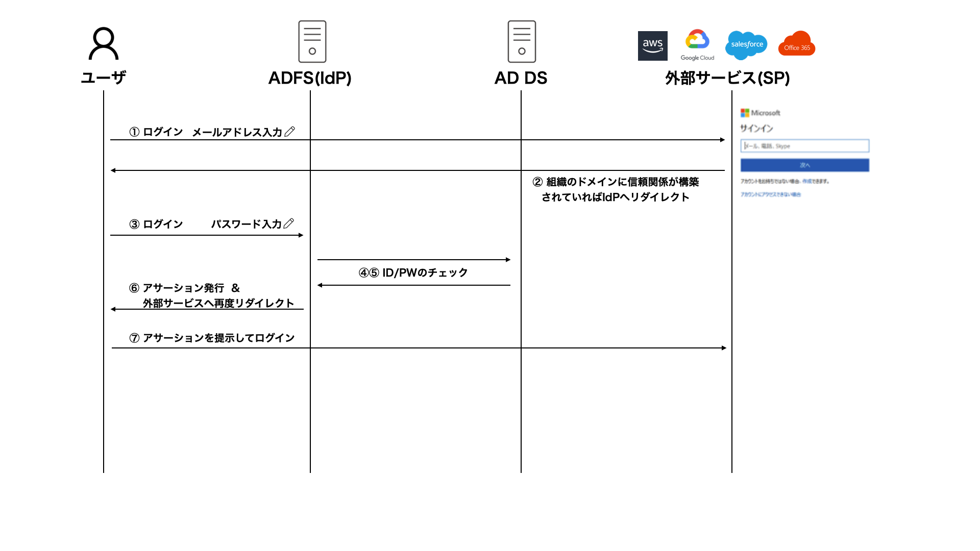Click the ⑦ アサーションを提示してログイン label
Viewport: 980px width, 551px height.
pos(212,337)
